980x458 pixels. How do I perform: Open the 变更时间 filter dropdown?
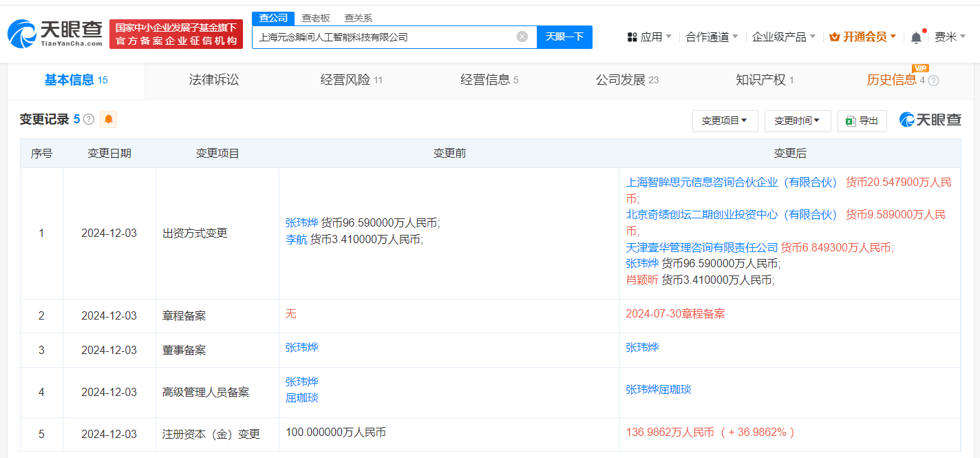coord(798,121)
